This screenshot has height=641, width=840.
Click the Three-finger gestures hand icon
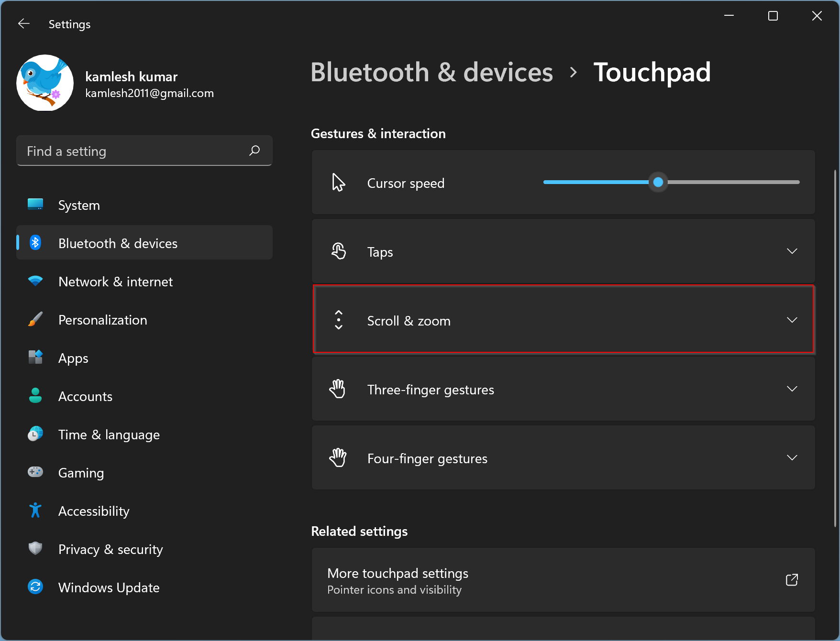338,389
